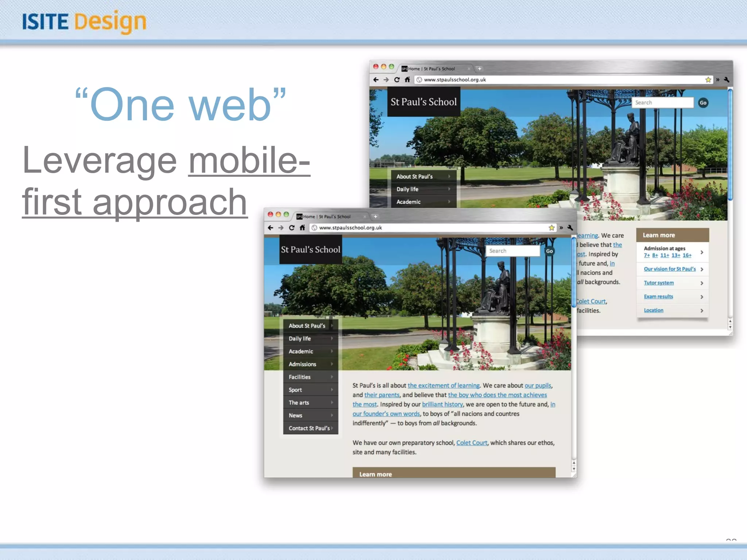
Task: Open Academic menu in rear window
Action: 424,202
